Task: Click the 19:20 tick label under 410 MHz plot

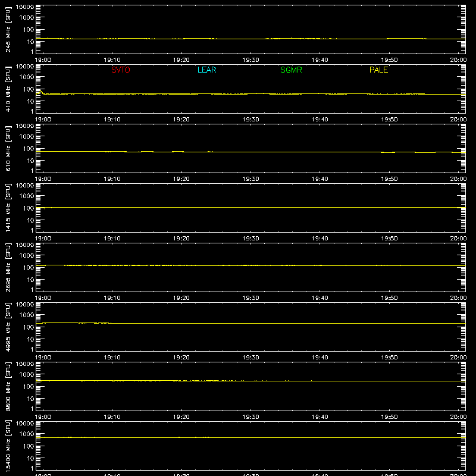Action: pyautogui.click(x=181, y=120)
